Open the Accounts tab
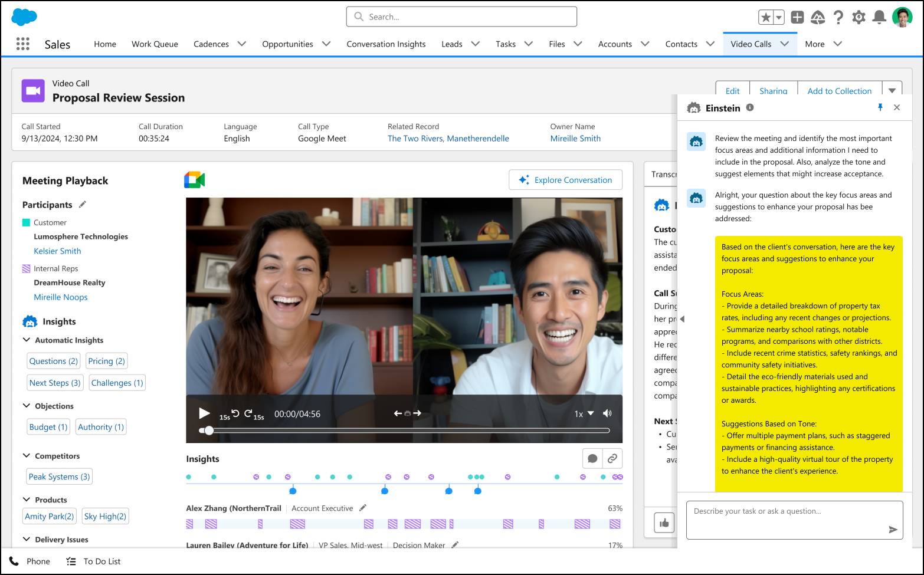Screen dimensions: 924x575 (x=615, y=44)
